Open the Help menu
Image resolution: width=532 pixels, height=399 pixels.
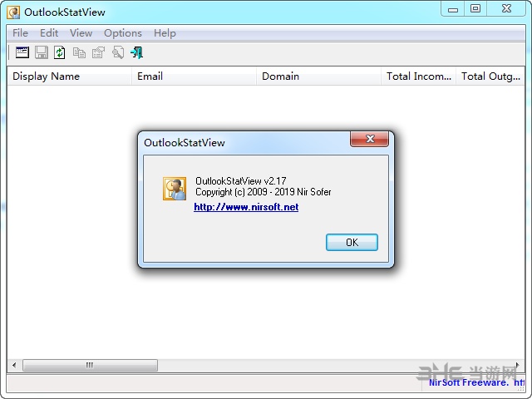coord(165,33)
